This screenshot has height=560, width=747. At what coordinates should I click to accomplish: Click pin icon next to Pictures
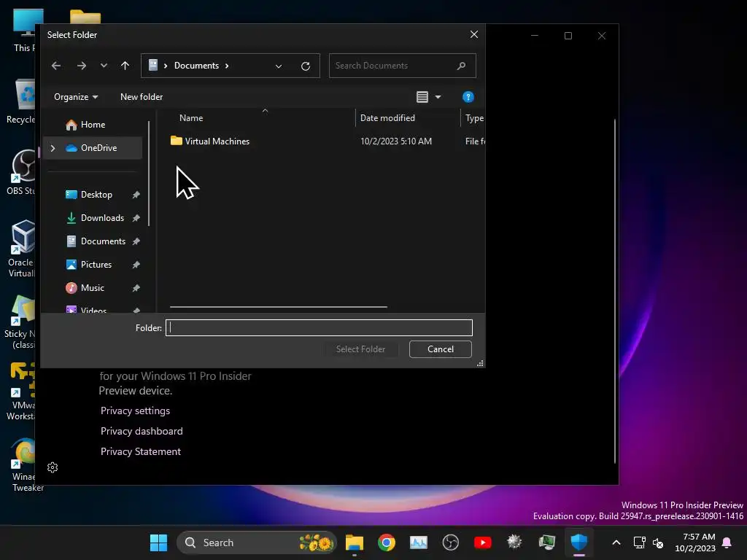click(x=136, y=265)
